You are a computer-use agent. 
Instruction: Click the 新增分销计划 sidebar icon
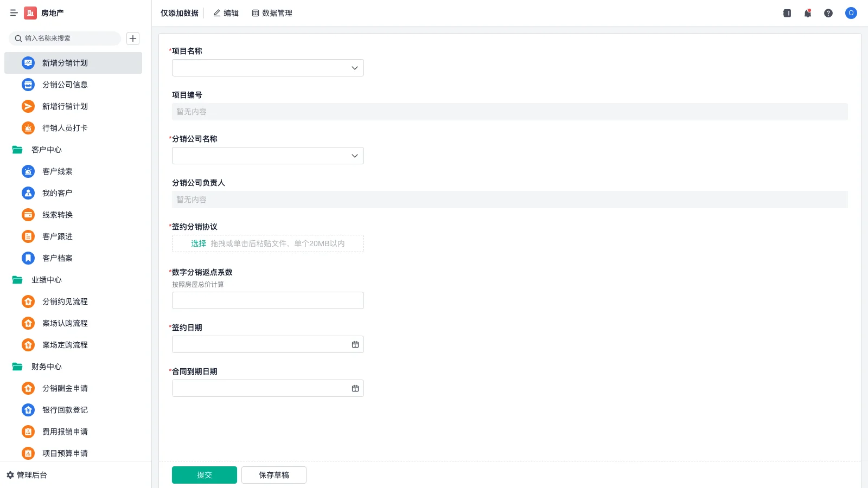coord(28,63)
